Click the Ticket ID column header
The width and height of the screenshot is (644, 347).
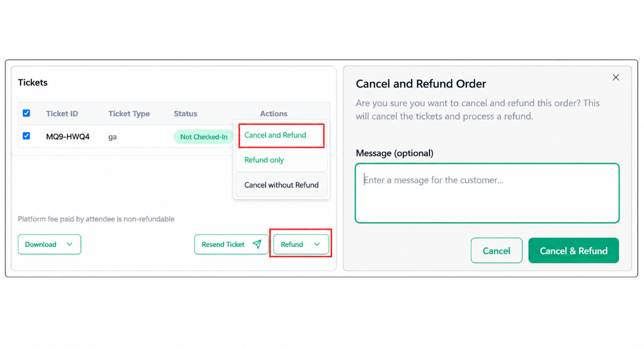62,114
